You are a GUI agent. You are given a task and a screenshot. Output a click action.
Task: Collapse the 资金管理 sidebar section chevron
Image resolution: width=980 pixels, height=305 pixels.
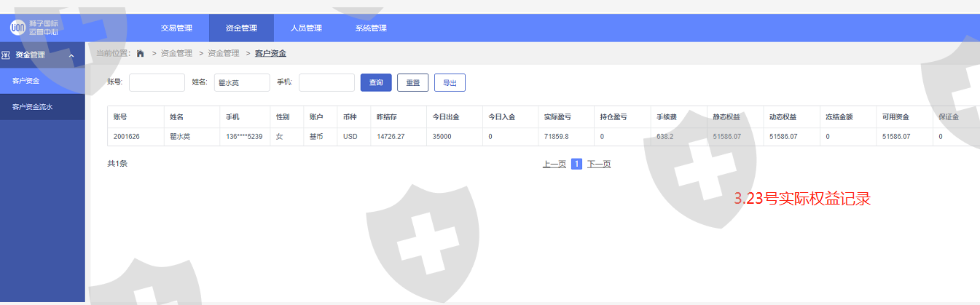coord(71,55)
